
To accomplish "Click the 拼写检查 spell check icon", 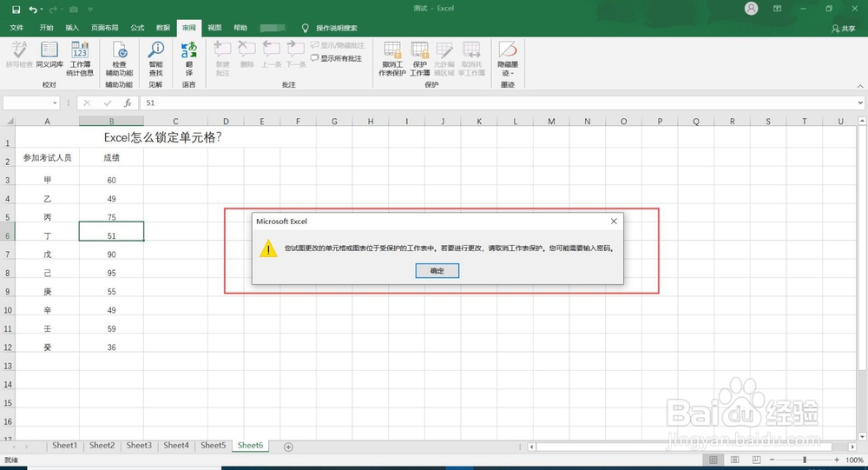I will click(19, 55).
